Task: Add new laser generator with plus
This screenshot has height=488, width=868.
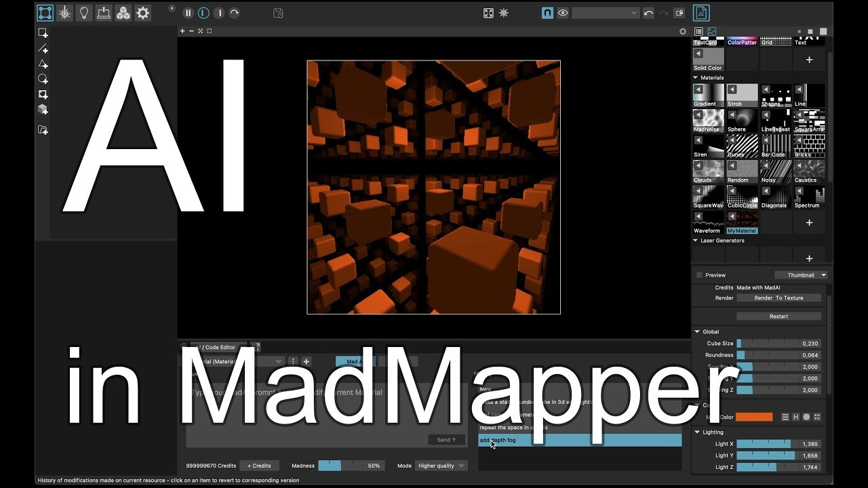Action: click(809, 258)
